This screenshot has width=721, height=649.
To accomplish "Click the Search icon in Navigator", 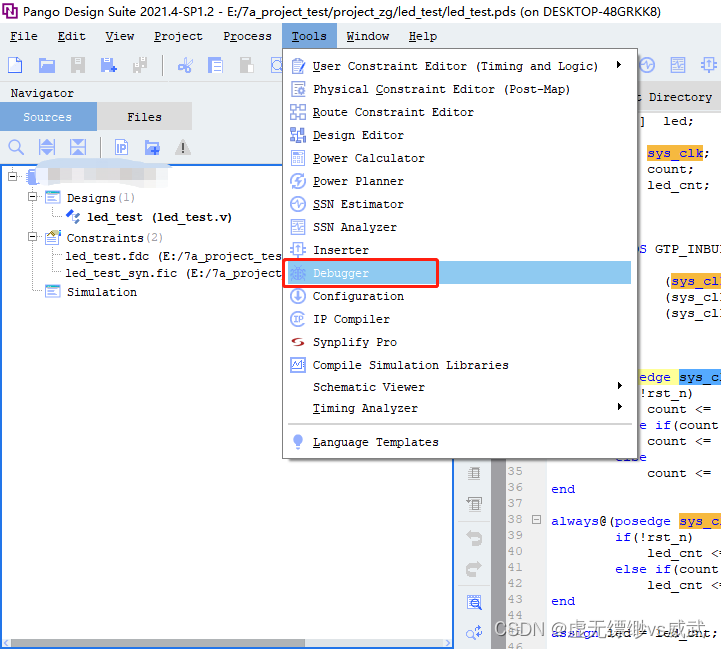I will point(16,148).
